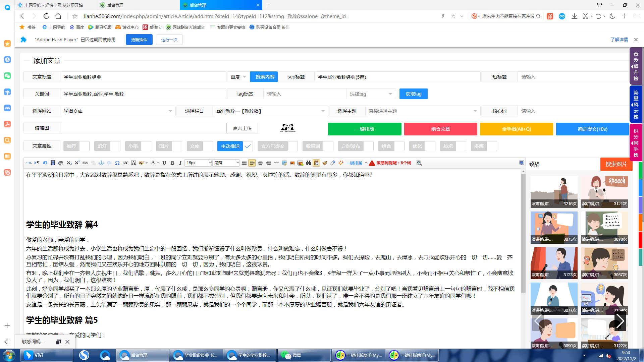Click the green 一键排版 button
Viewport: 644px width, 362px height.
365,129
